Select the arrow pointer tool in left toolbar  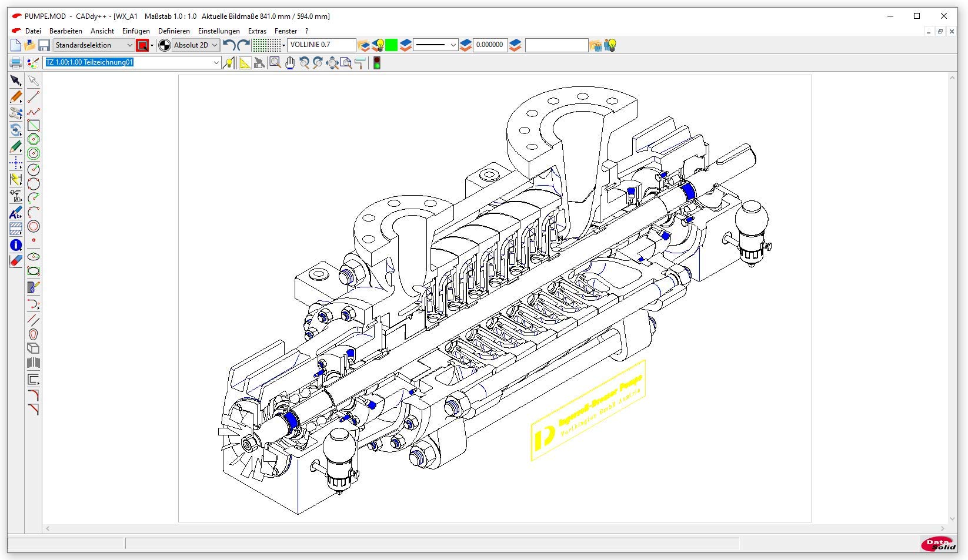pyautogui.click(x=16, y=81)
